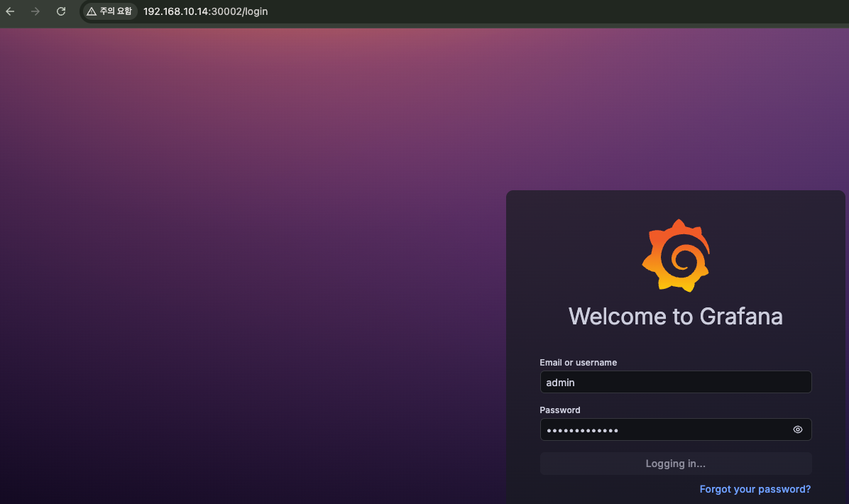Open the 주의 요함 security warning chip

coord(110,11)
